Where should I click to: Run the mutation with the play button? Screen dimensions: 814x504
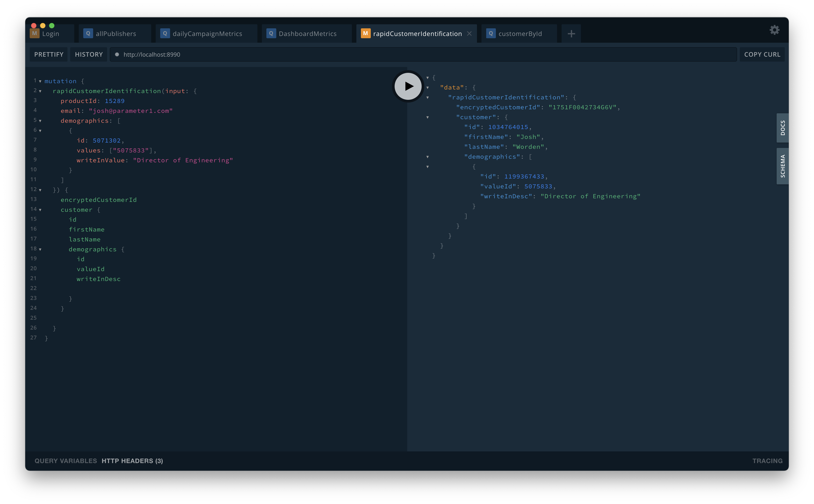(408, 86)
